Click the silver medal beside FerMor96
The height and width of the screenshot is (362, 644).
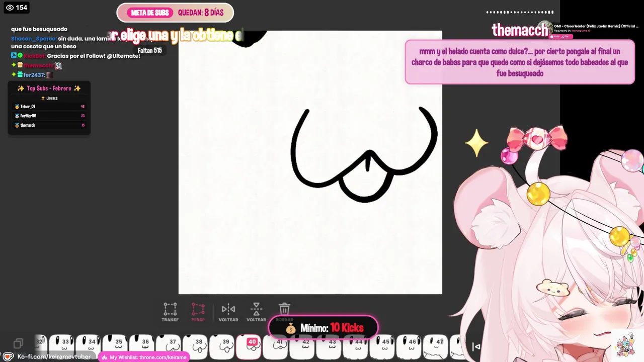17,116
